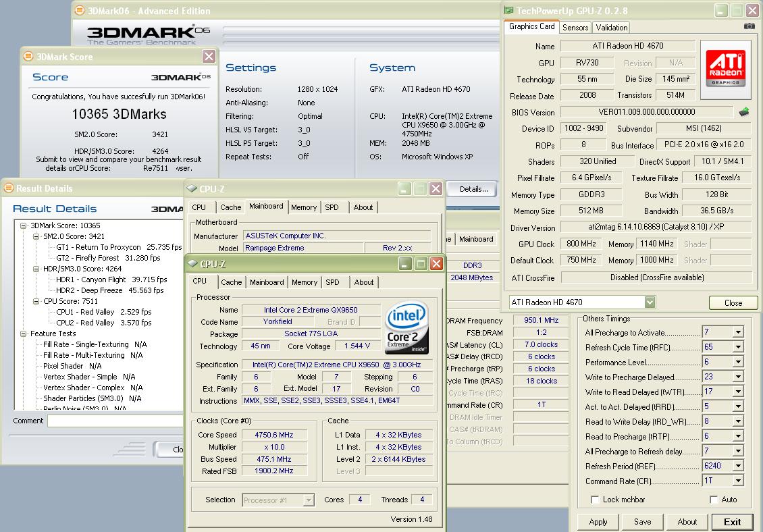Close the 3DMark Score dialog
The height and width of the screenshot is (532, 763).
coord(209,57)
